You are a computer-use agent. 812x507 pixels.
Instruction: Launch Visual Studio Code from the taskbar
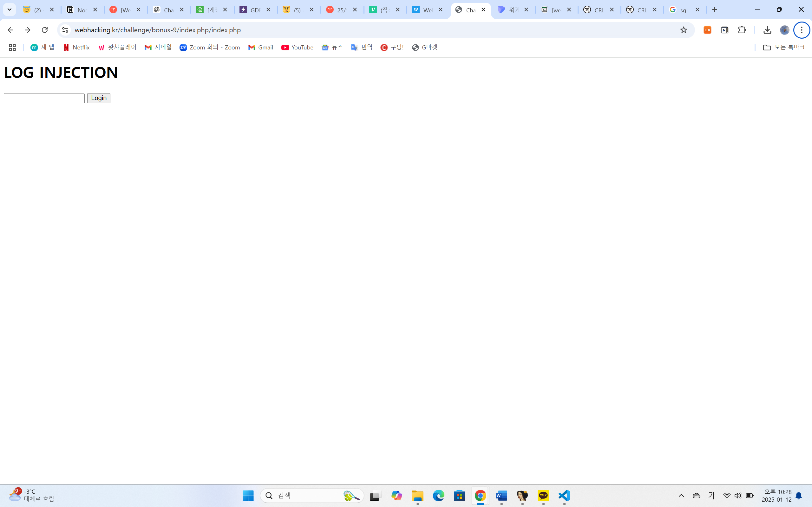564,496
